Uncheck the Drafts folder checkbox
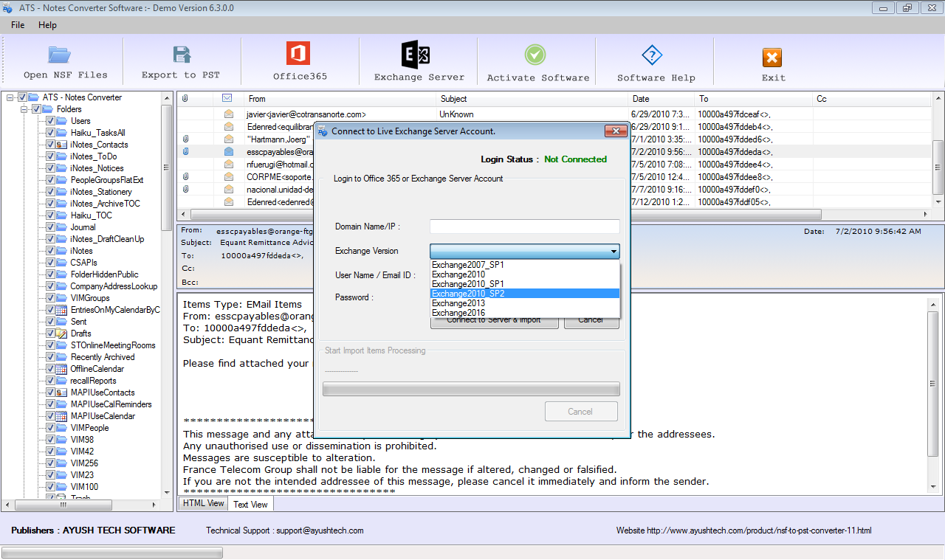The width and height of the screenshot is (945, 560). click(50, 333)
